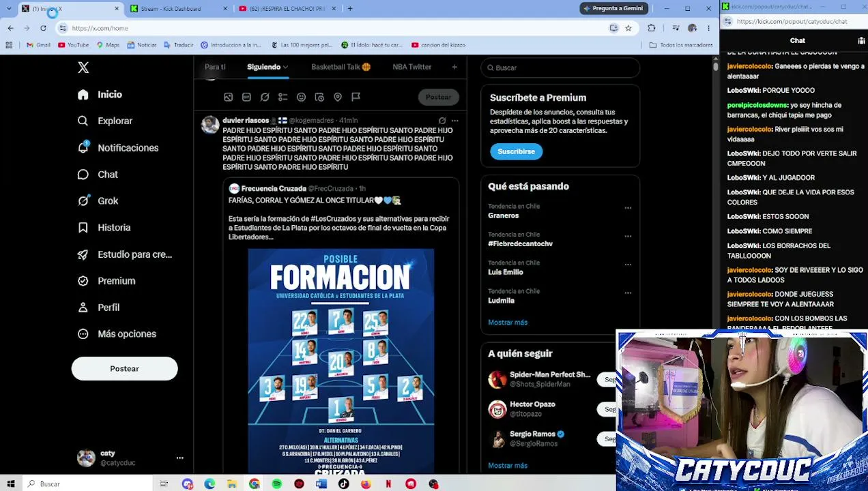The width and height of the screenshot is (868, 491).
Task: Open Chrome extensions puzzle icon
Action: click(651, 28)
